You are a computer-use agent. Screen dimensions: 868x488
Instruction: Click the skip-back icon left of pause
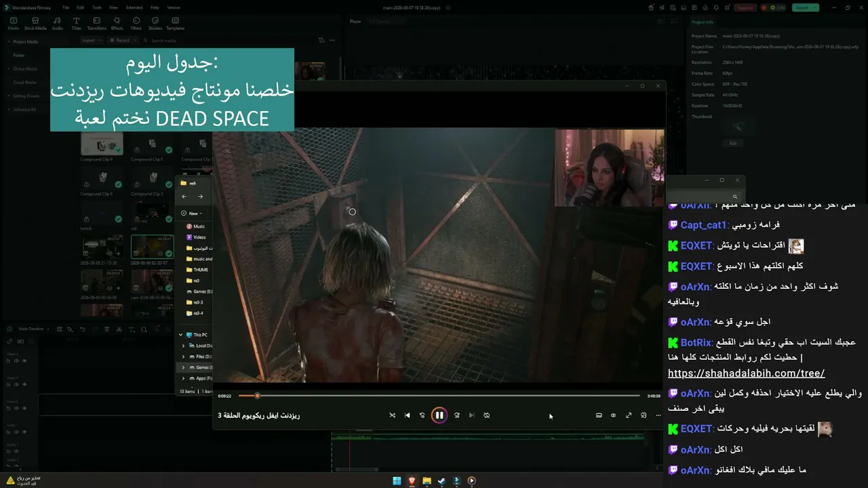pos(422,415)
